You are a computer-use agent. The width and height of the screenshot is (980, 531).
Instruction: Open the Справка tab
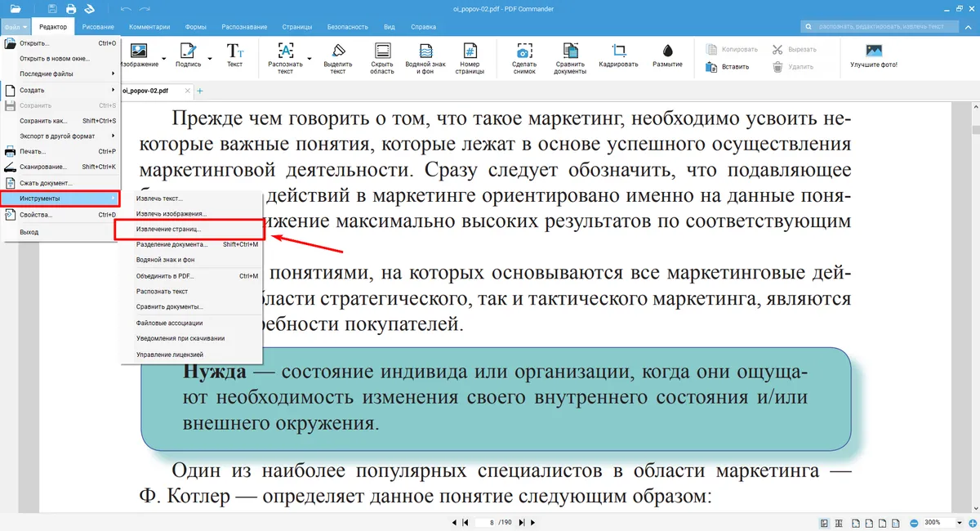423,27
